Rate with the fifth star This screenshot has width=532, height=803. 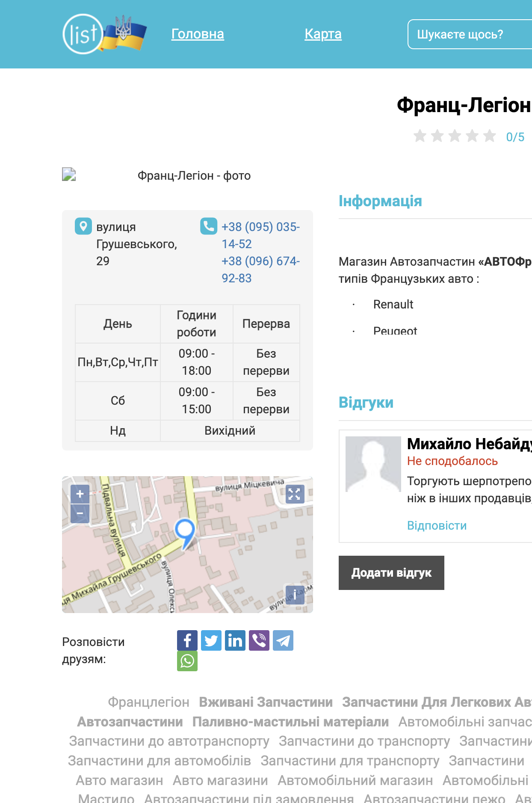[x=489, y=136]
